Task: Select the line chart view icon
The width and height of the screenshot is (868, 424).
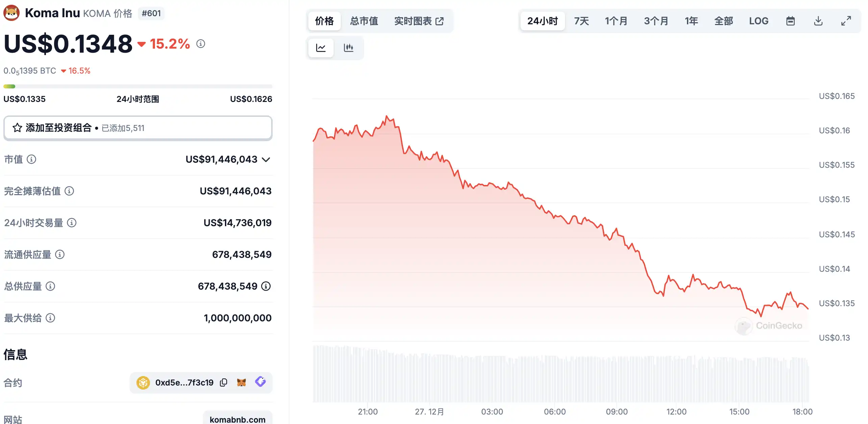Action: (x=321, y=48)
